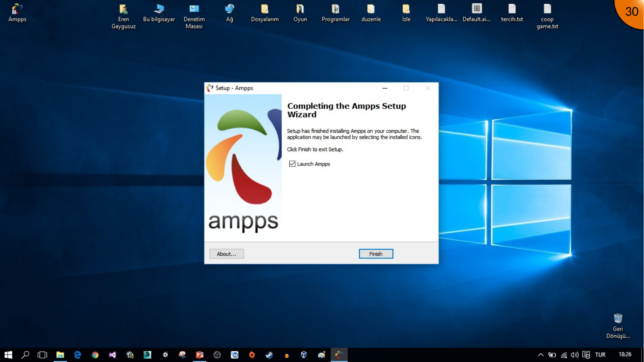Open Unity from taskbar
Screen dimensions: 644x362
(165, 355)
